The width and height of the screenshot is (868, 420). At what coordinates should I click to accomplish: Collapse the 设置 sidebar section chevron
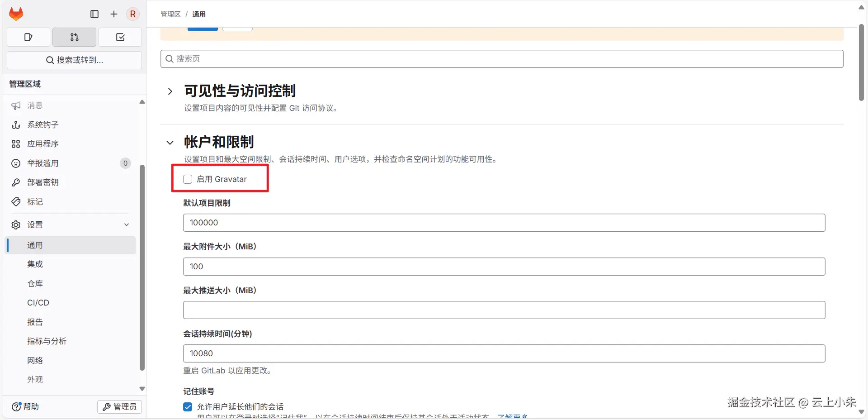127,225
